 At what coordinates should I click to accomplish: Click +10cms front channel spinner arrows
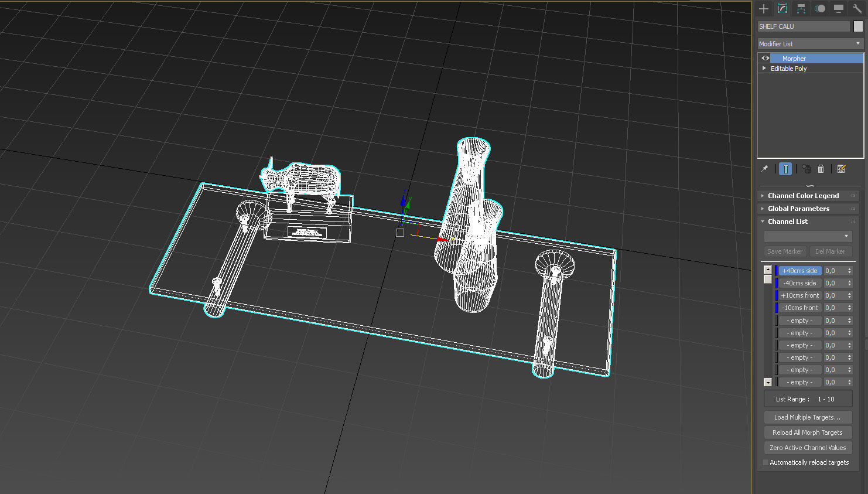point(849,295)
